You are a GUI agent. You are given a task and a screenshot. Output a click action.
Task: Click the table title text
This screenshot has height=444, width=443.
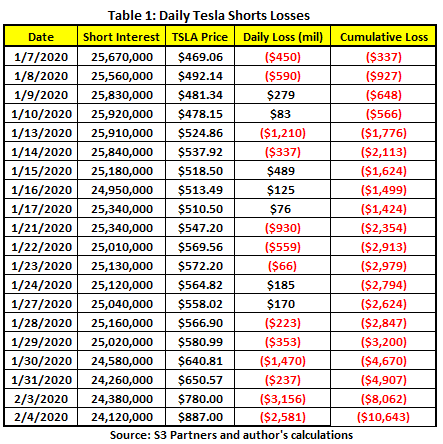(209, 15)
